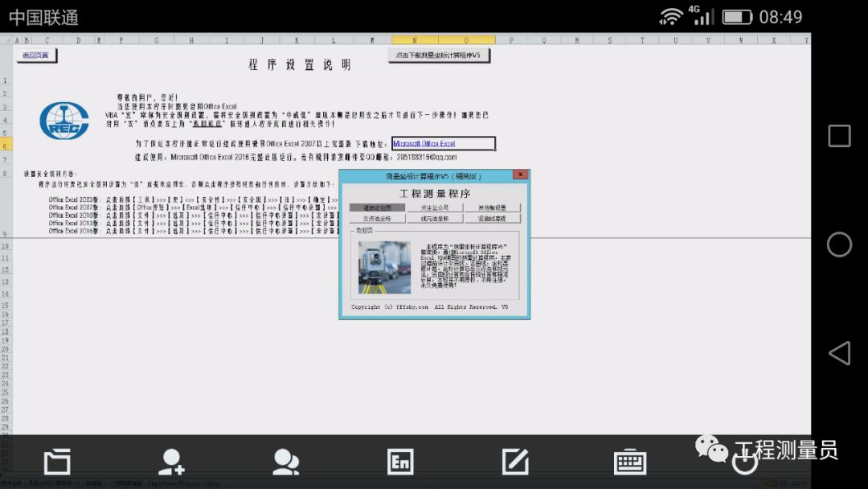868x489 pixels.
Task: Tap the 中国联通 carrier label
Action: click(x=43, y=17)
